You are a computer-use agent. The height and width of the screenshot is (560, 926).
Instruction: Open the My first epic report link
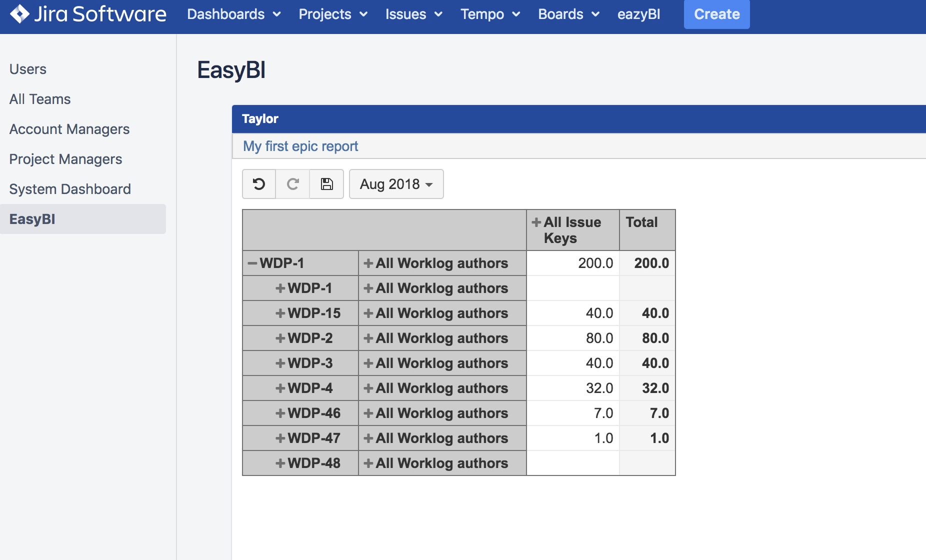(x=300, y=146)
